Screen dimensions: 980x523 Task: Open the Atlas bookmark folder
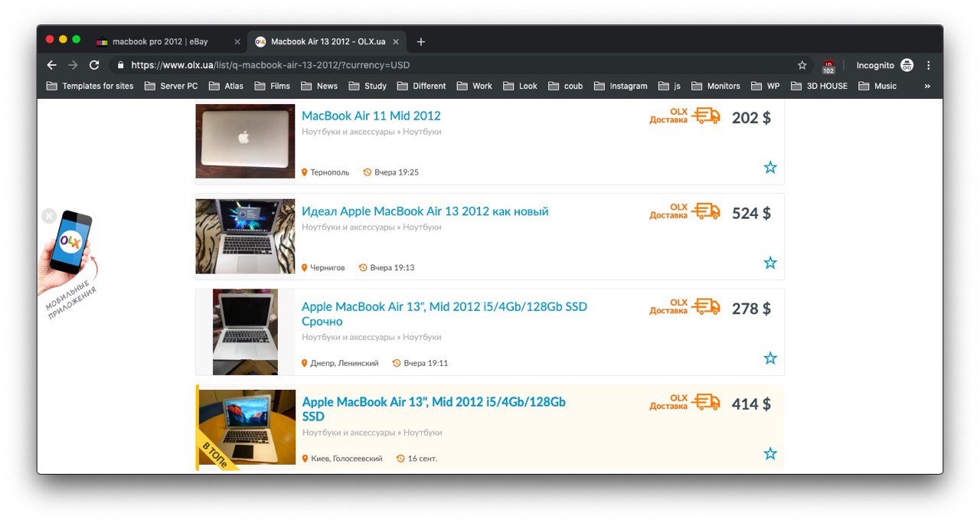coord(226,86)
